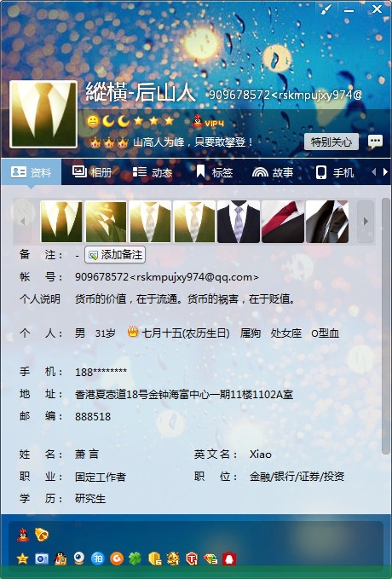Open the blue 拍 paipai icon

pos(98,559)
